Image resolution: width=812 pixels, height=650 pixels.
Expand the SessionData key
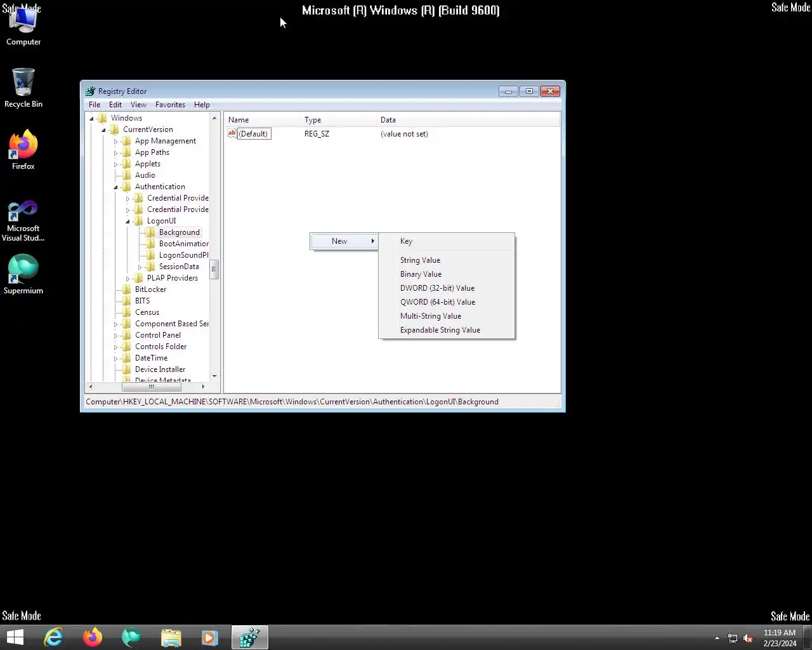[x=140, y=267]
